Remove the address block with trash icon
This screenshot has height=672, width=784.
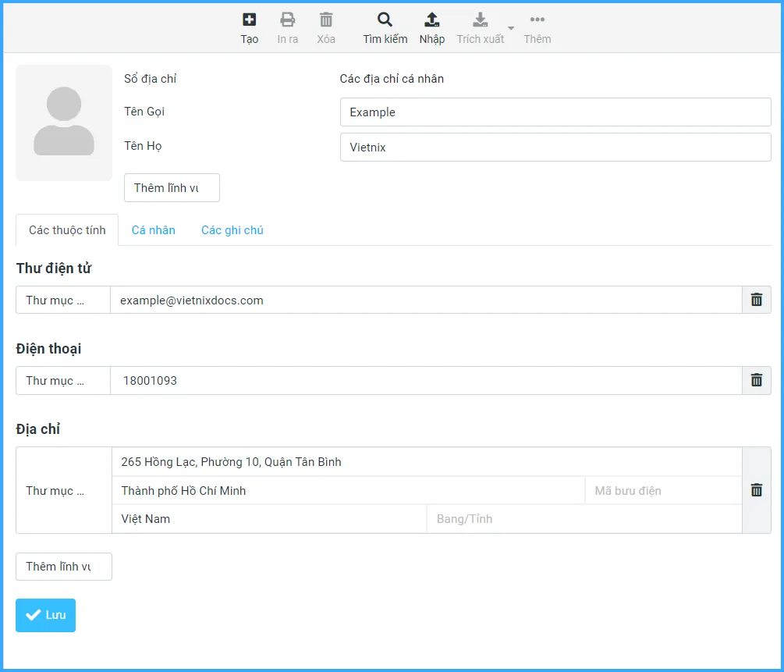coord(756,490)
